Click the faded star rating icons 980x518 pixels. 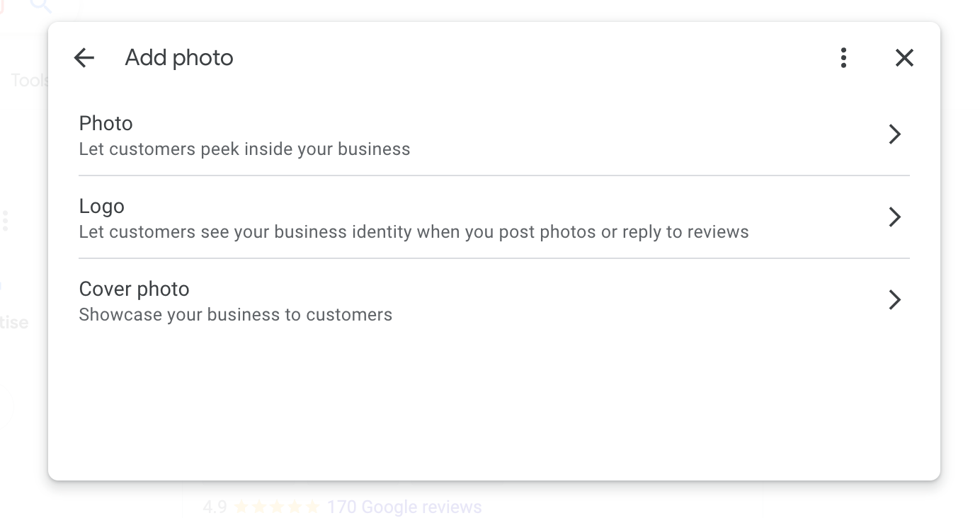(x=276, y=507)
